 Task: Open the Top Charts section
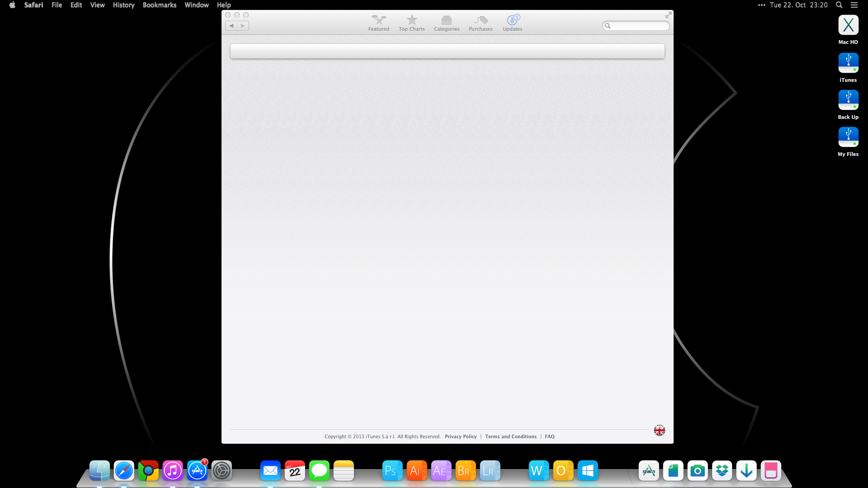point(411,23)
